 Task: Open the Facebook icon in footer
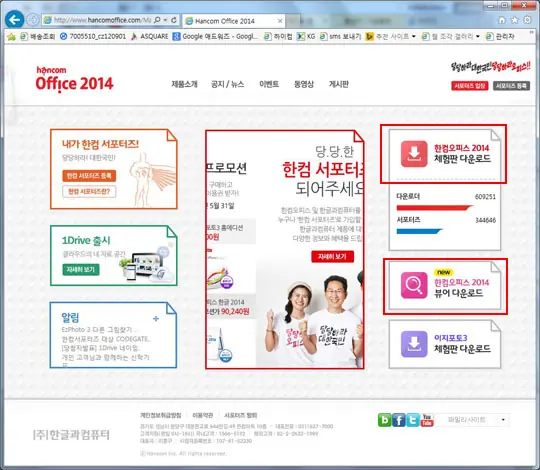(399, 420)
